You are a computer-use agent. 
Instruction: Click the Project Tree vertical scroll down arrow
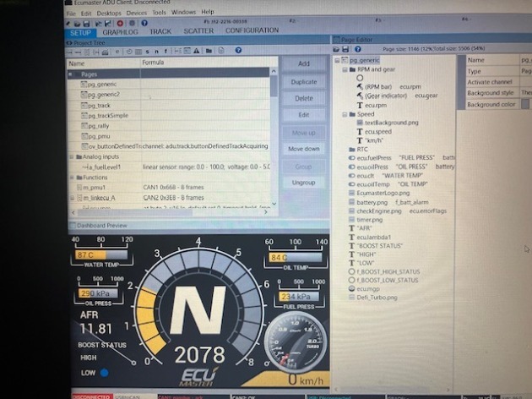274,204
